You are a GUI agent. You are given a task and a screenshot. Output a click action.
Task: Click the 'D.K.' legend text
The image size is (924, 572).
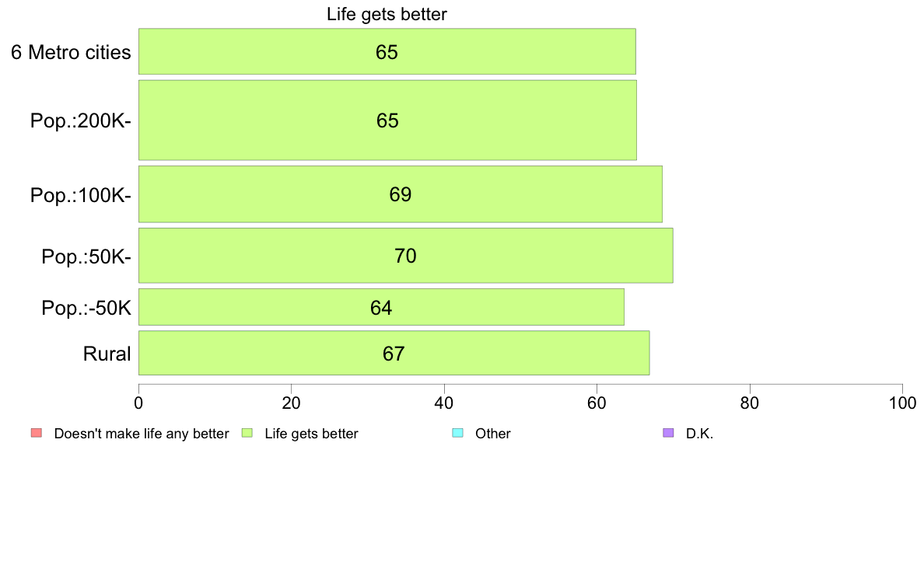699,434
